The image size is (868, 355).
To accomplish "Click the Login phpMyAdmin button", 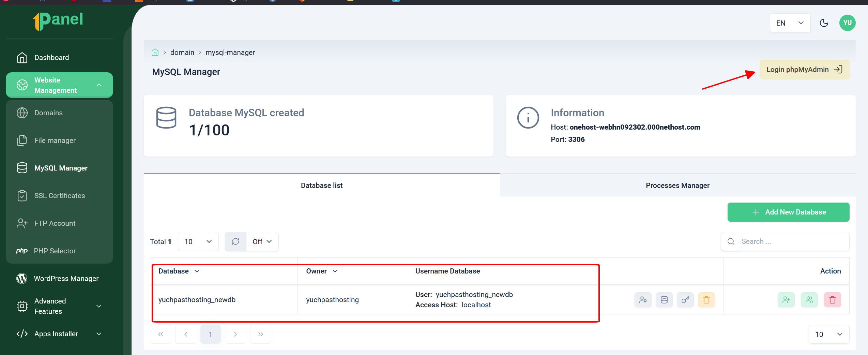I will point(804,70).
